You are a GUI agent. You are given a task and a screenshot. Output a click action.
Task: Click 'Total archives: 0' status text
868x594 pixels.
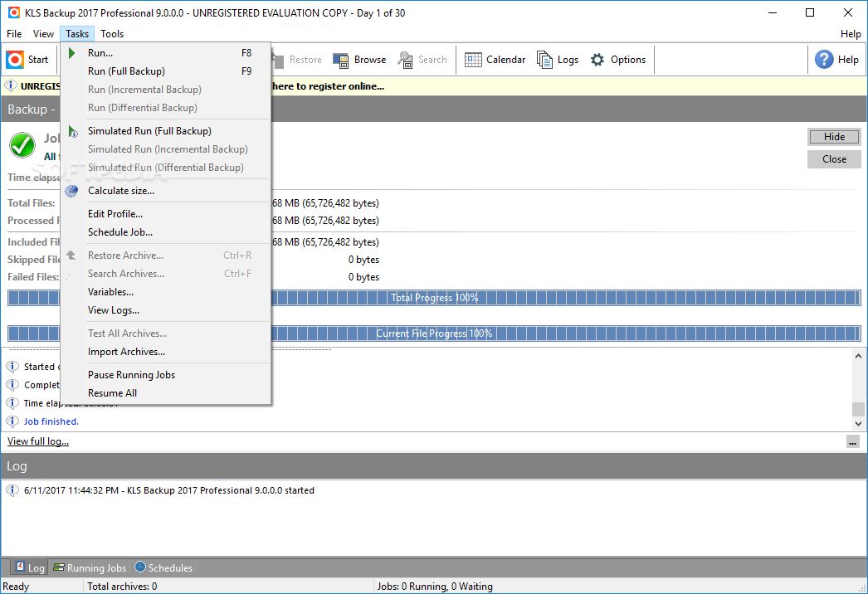pyautogui.click(x=122, y=587)
